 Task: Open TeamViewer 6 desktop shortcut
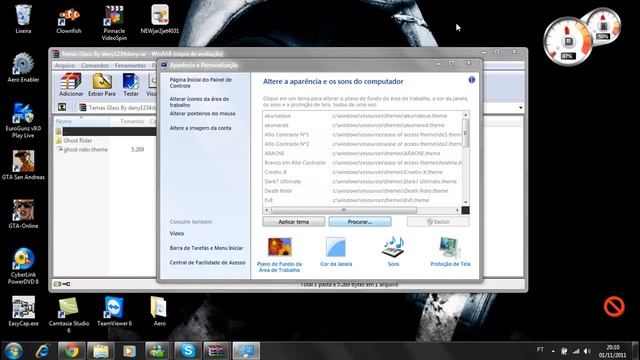coord(114,311)
